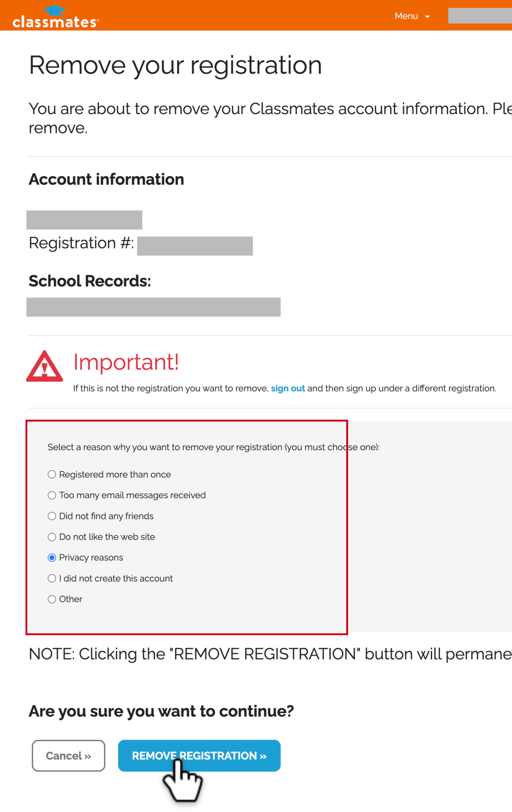
Task: Click the redacted School Records entry
Action: click(x=153, y=307)
